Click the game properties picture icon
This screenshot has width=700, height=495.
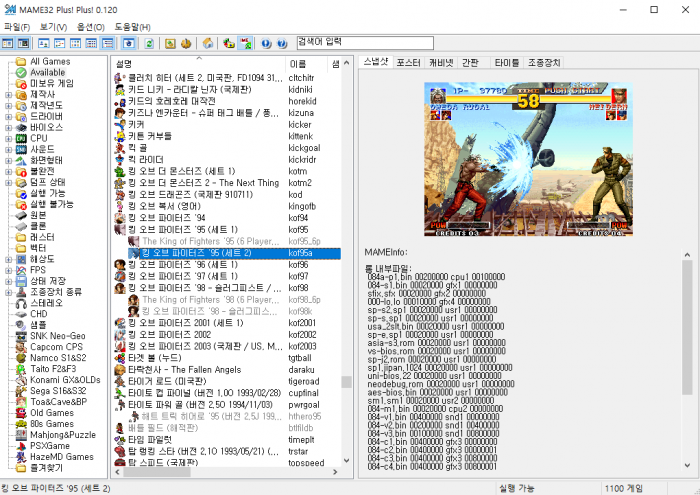click(x=170, y=43)
